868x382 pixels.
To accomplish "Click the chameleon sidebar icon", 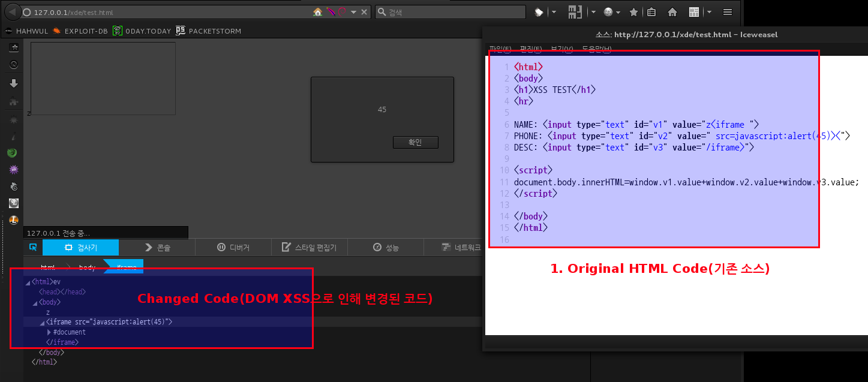I will point(14,187).
